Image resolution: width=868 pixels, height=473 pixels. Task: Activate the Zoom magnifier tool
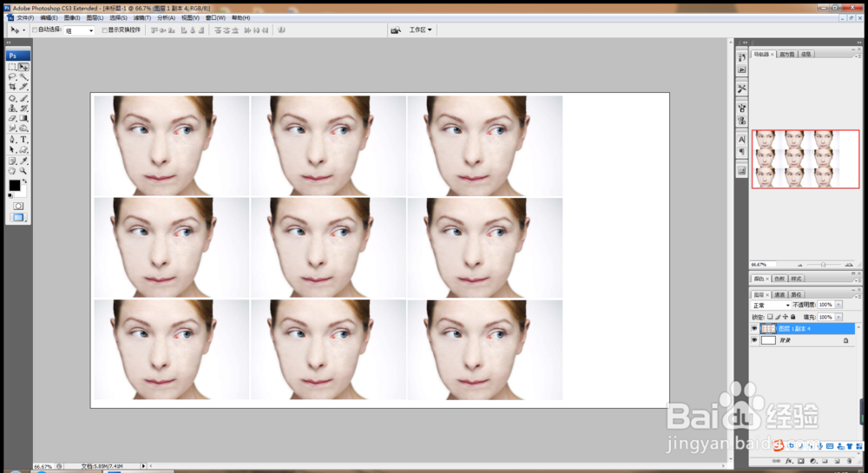(24, 171)
